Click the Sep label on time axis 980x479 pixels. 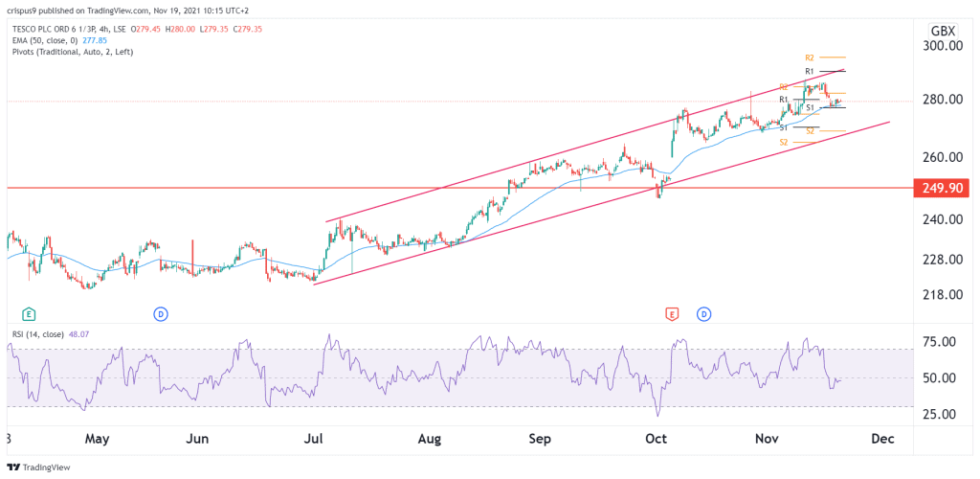[x=540, y=440]
